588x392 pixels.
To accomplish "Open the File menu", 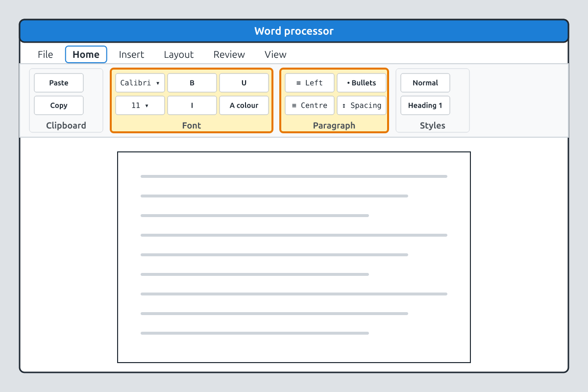I will coord(45,54).
